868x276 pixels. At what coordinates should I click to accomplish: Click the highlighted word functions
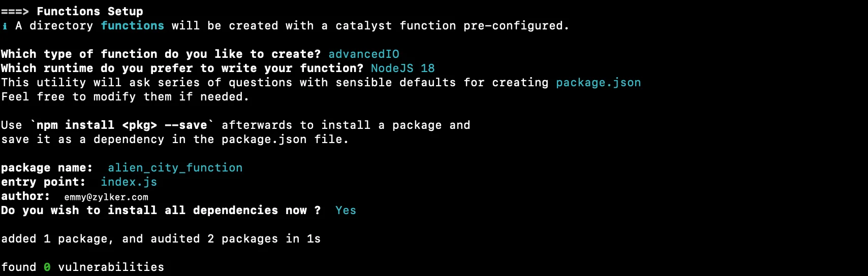(x=132, y=25)
